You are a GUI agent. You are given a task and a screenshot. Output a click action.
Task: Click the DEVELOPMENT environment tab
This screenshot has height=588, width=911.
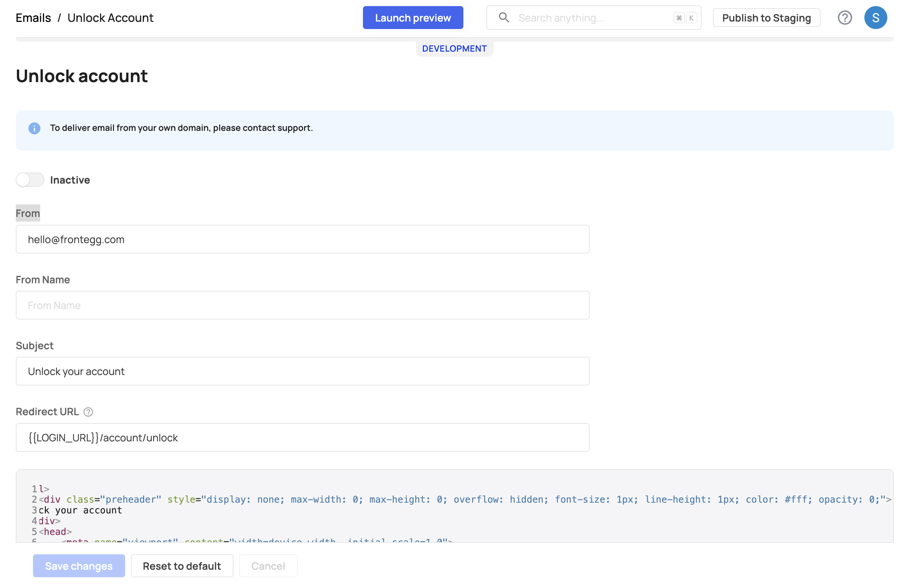(x=454, y=49)
